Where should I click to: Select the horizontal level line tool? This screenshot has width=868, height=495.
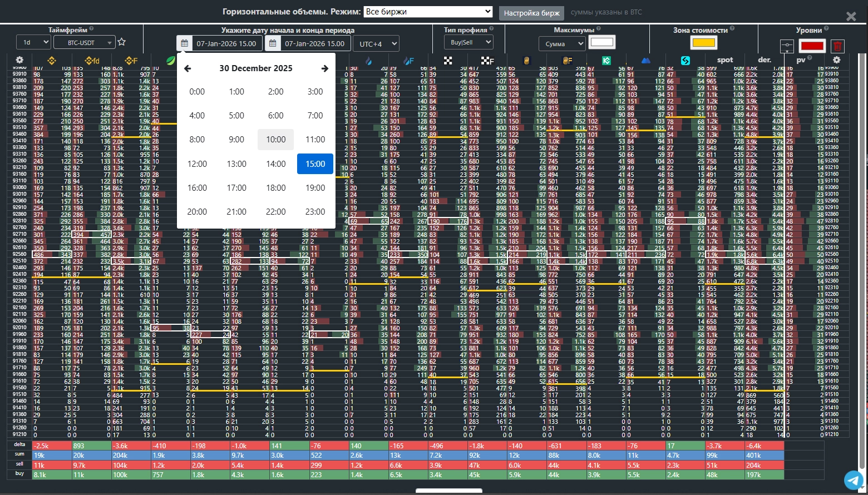coord(786,46)
